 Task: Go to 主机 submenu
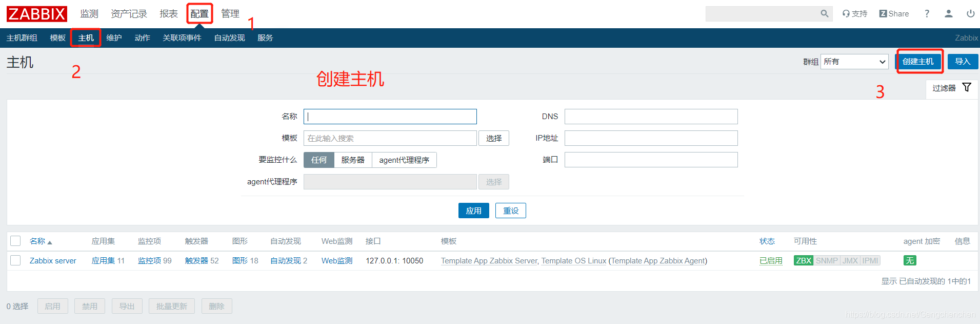coord(86,38)
